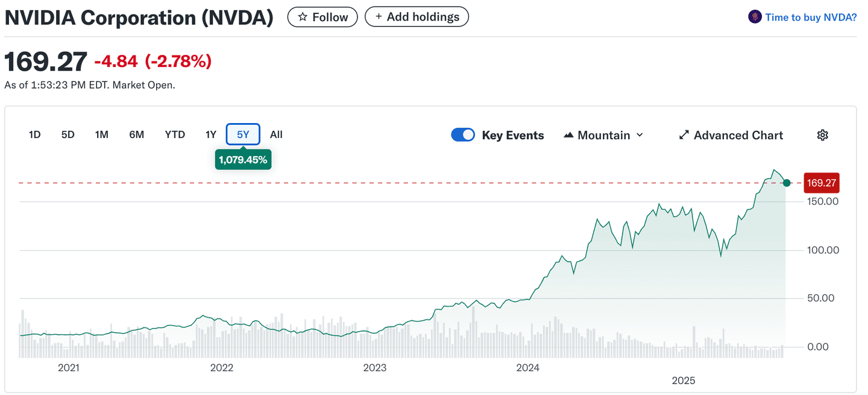The width and height of the screenshot is (868, 395).
Task: Click the 1,079.45% return badge
Action: (243, 160)
